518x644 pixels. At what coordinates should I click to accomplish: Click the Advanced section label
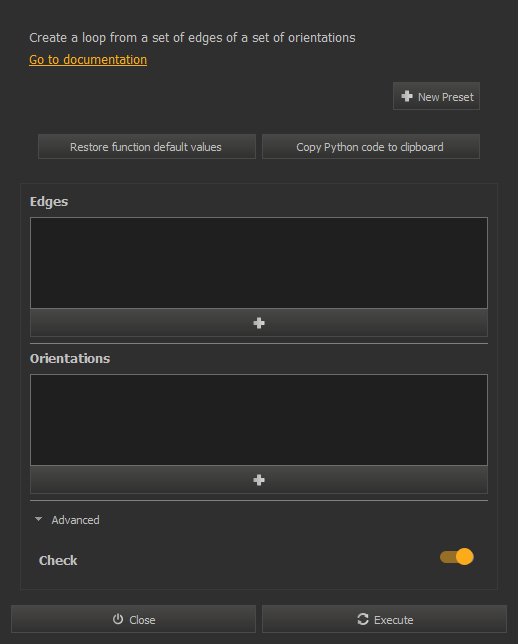[76, 520]
